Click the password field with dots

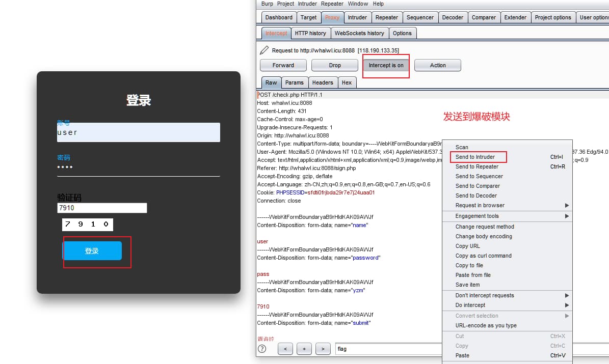[139, 167]
